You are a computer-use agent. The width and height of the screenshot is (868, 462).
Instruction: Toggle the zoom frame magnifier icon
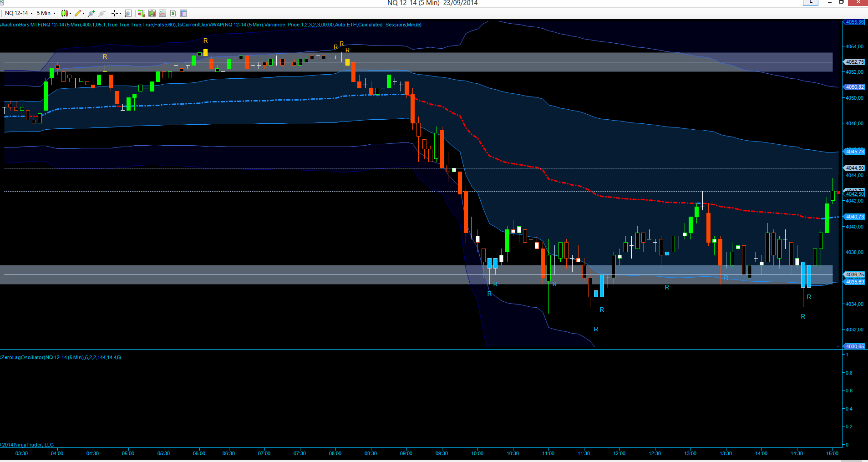(x=128, y=13)
